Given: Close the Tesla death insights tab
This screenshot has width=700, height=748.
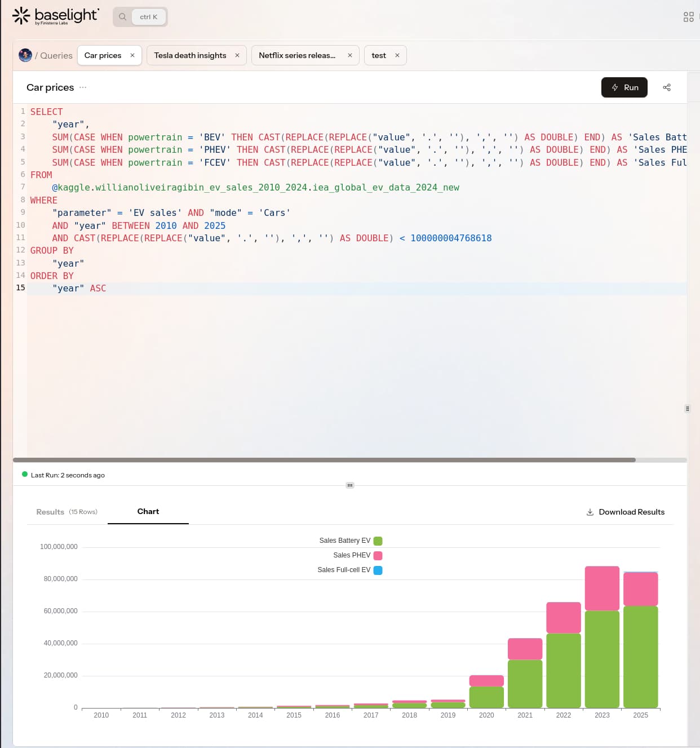Looking at the screenshot, I should click(237, 55).
